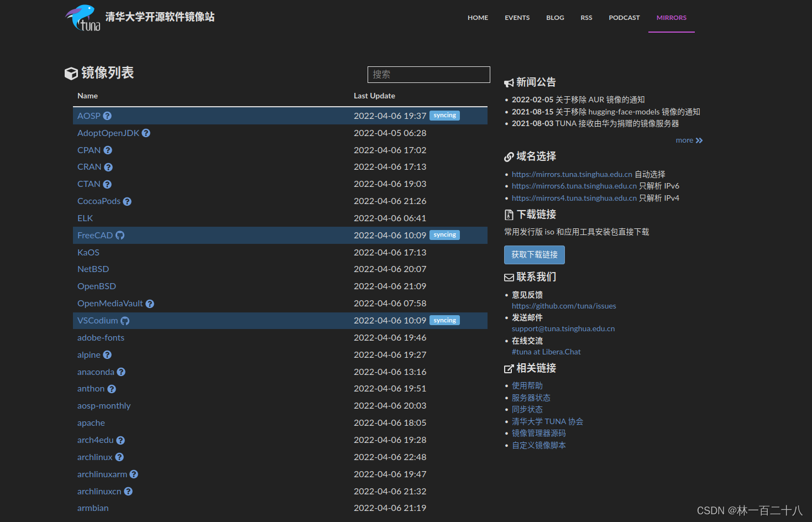Show help for the arch4edu mirror
The height and width of the screenshot is (522, 812).
[x=121, y=440]
